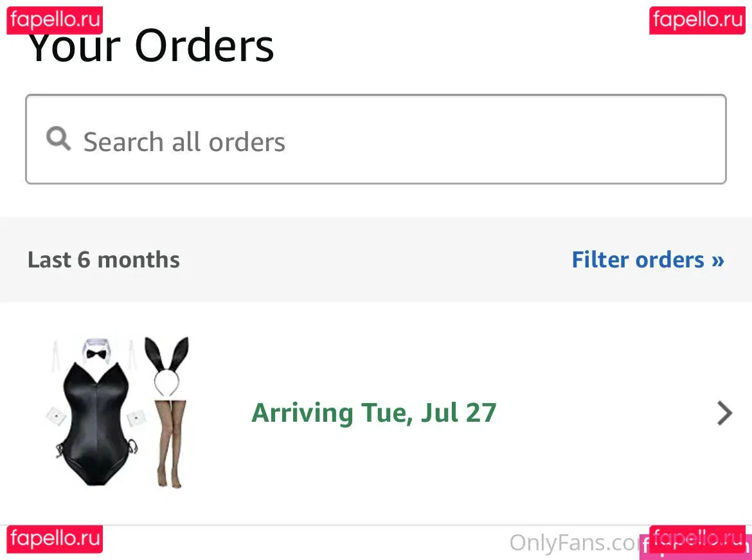Click the black bodysuit in product image
Screen dimensions: 752x560
(97, 424)
